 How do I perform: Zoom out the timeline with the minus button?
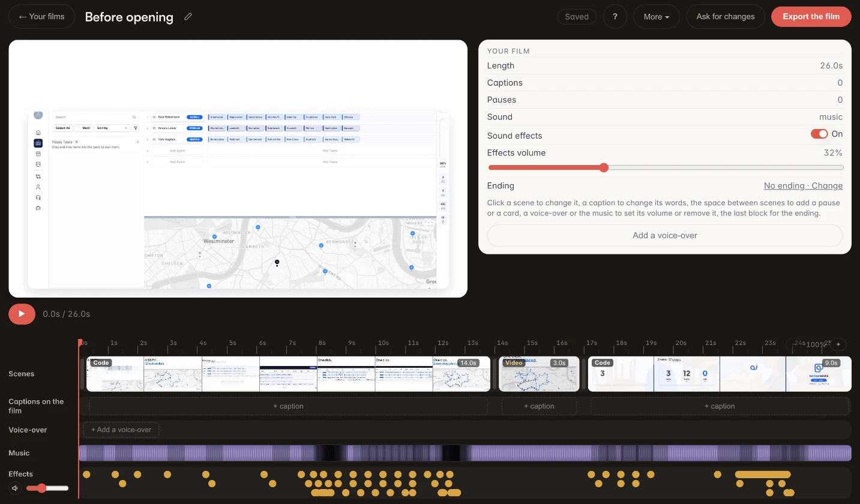[x=795, y=344]
